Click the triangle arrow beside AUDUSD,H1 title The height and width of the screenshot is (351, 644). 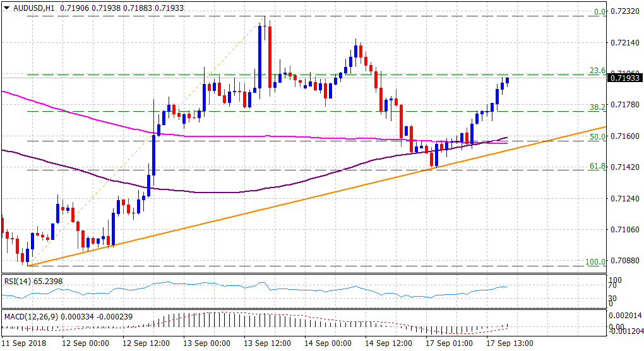tap(6, 8)
